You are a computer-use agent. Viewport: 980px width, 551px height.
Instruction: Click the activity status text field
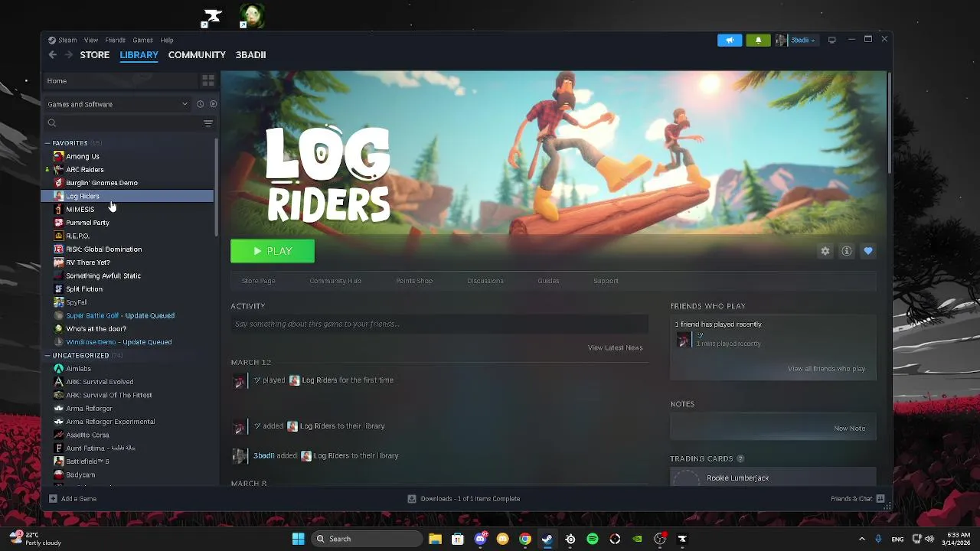point(439,324)
